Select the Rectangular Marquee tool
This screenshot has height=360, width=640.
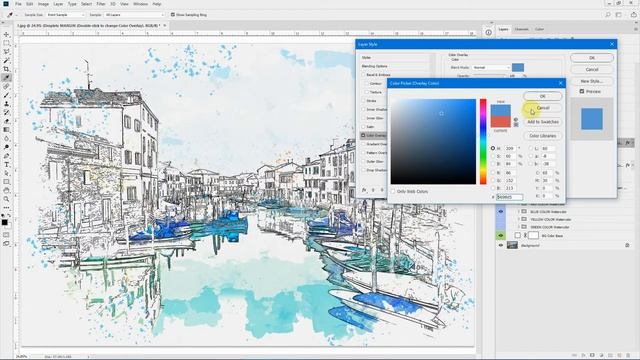point(6,43)
